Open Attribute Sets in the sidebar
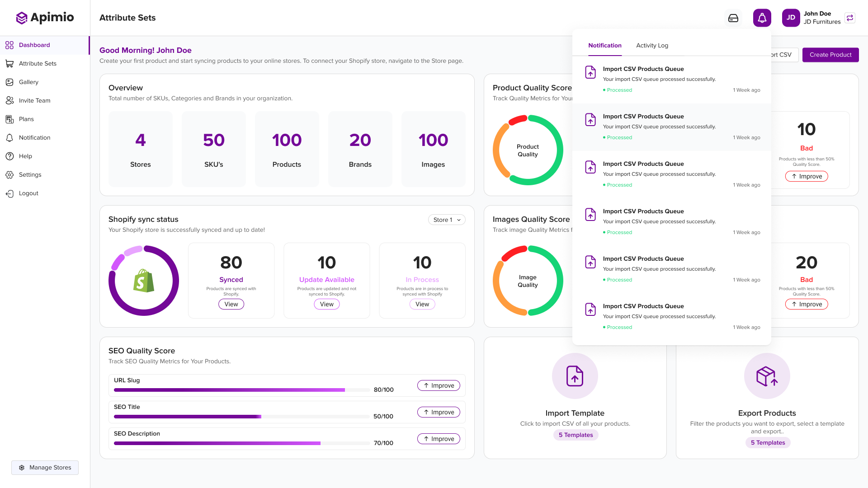 (x=45, y=64)
